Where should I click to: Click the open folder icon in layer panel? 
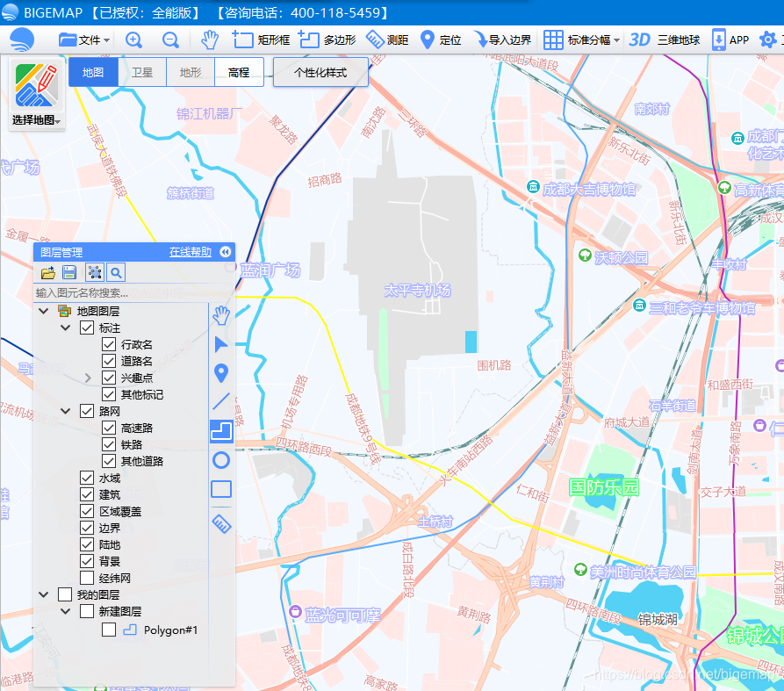click(x=48, y=272)
